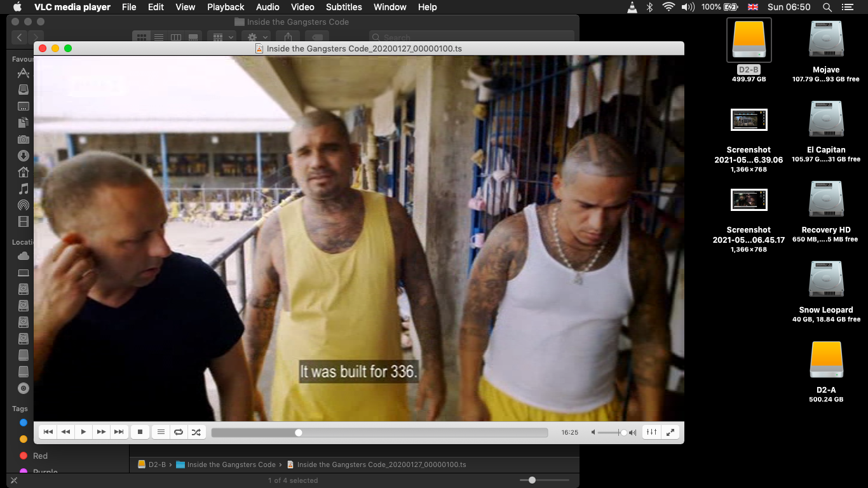Switch Finder to column view
This screenshot has width=868, height=488.
pyautogui.click(x=176, y=37)
